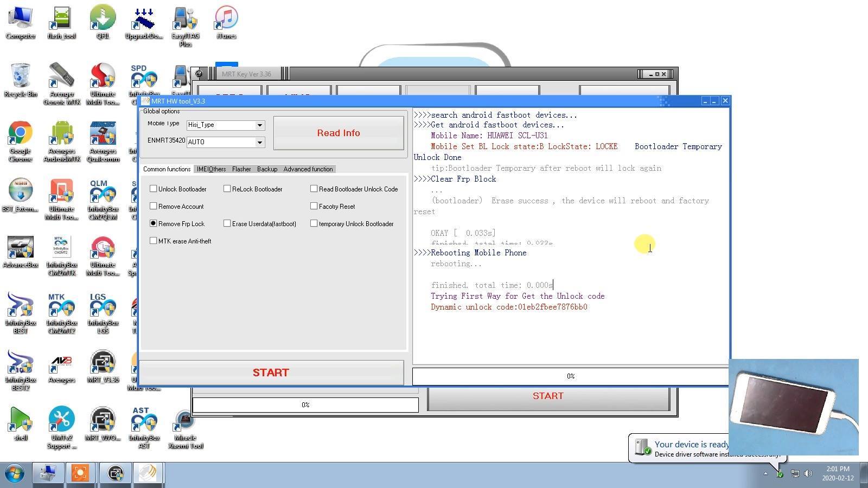This screenshot has width=868, height=488.
Task: Check MTK erase Anti-theft option
Action: pyautogui.click(x=154, y=241)
